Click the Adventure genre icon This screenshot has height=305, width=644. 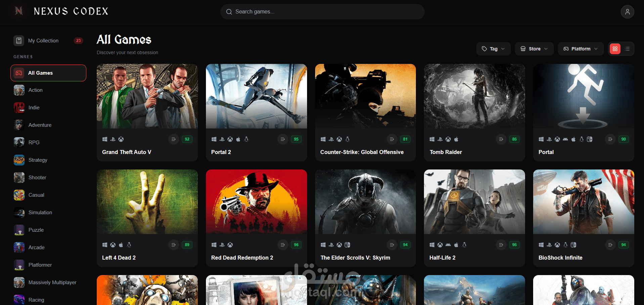tap(19, 125)
